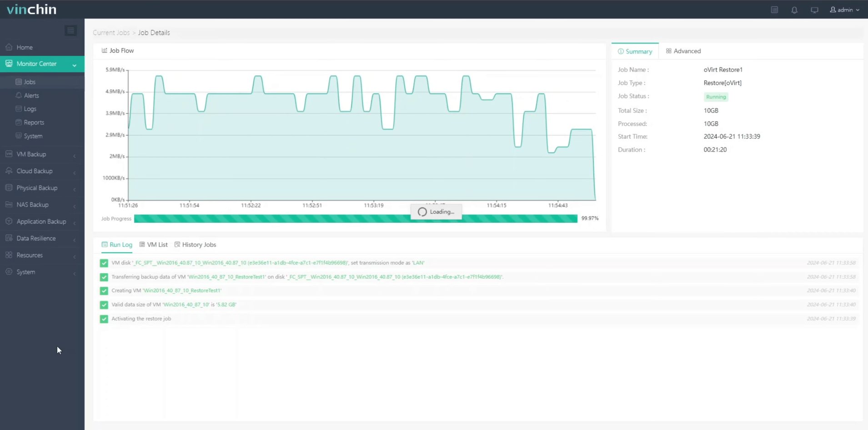Viewport: 868px width, 430px height.
Task: Toggle the checkmark for Activating the restore job
Action: click(x=104, y=319)
